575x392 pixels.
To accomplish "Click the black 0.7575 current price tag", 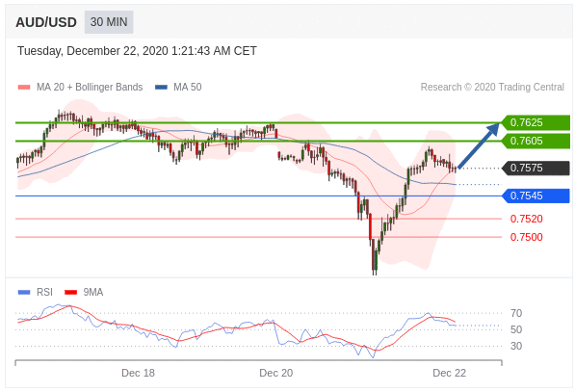I will pos(536,168).
